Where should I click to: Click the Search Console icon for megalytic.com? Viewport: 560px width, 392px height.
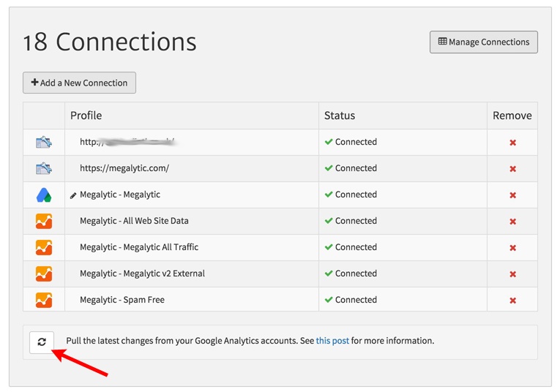[x=44, y=169]
